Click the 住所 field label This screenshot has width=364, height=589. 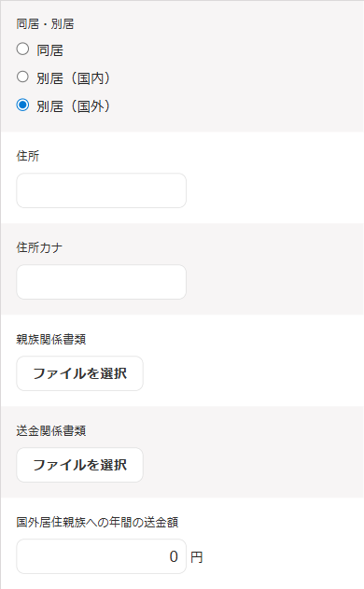[28, 156]
